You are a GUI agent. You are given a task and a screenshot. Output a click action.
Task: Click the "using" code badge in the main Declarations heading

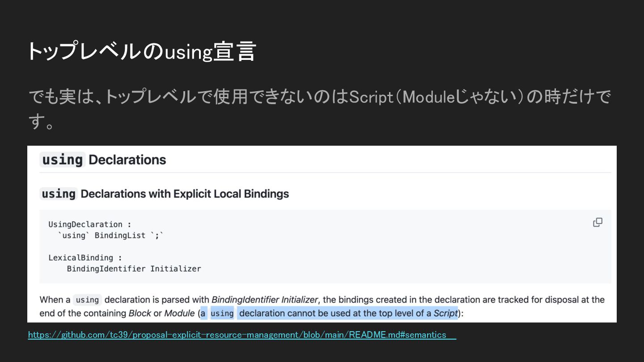62,160
